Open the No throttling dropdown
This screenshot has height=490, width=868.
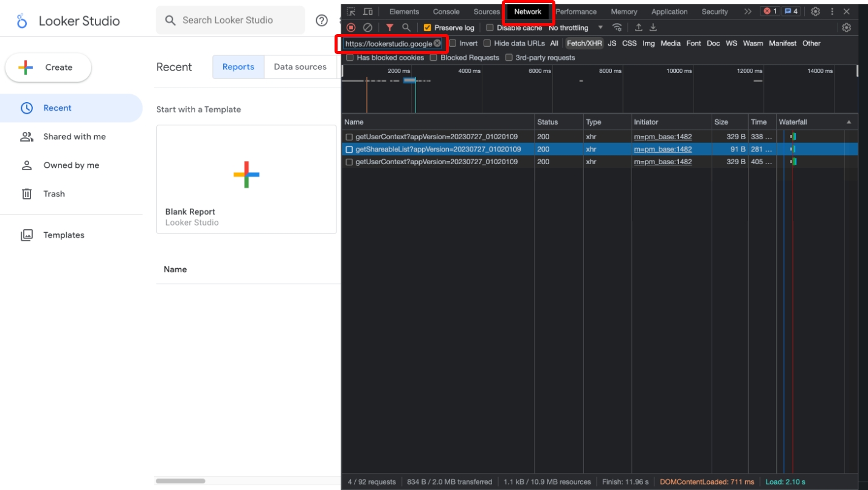(575, 28)
